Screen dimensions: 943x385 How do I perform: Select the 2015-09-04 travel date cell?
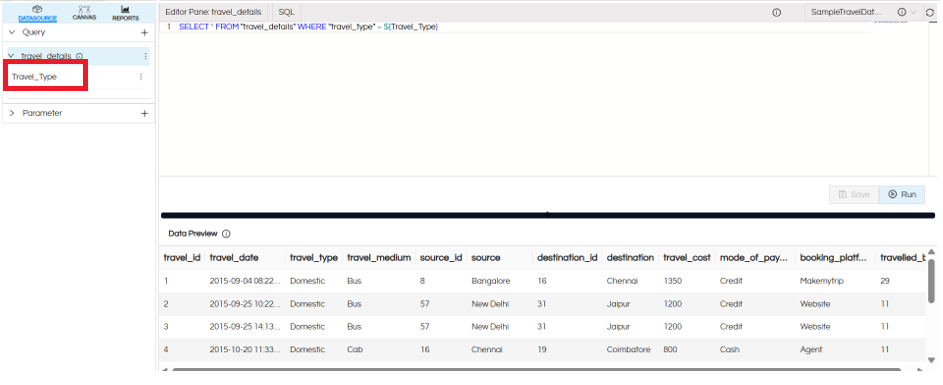(245, 281)
